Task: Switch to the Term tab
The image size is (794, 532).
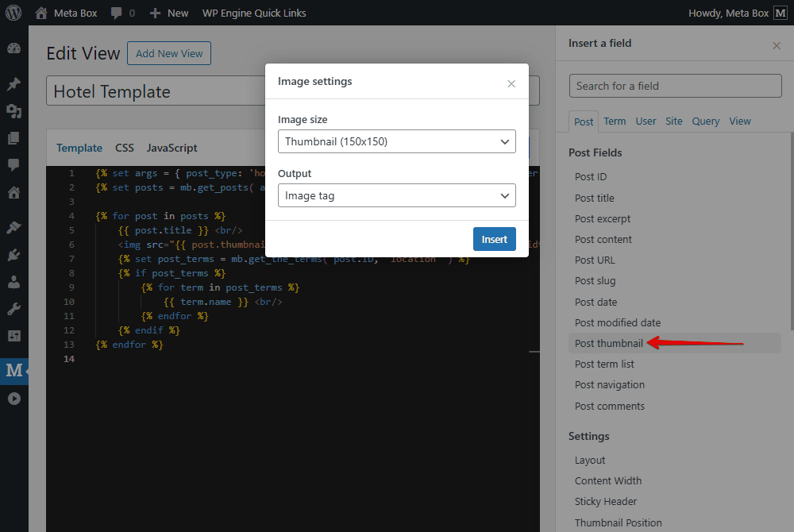Action: [615, 121]
